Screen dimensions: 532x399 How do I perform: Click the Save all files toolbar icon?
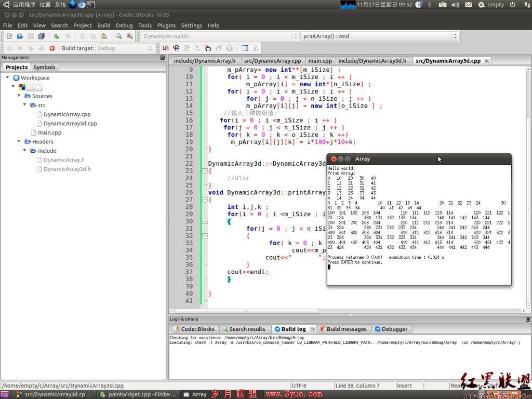pyautogui.click(x=42, y=36)
